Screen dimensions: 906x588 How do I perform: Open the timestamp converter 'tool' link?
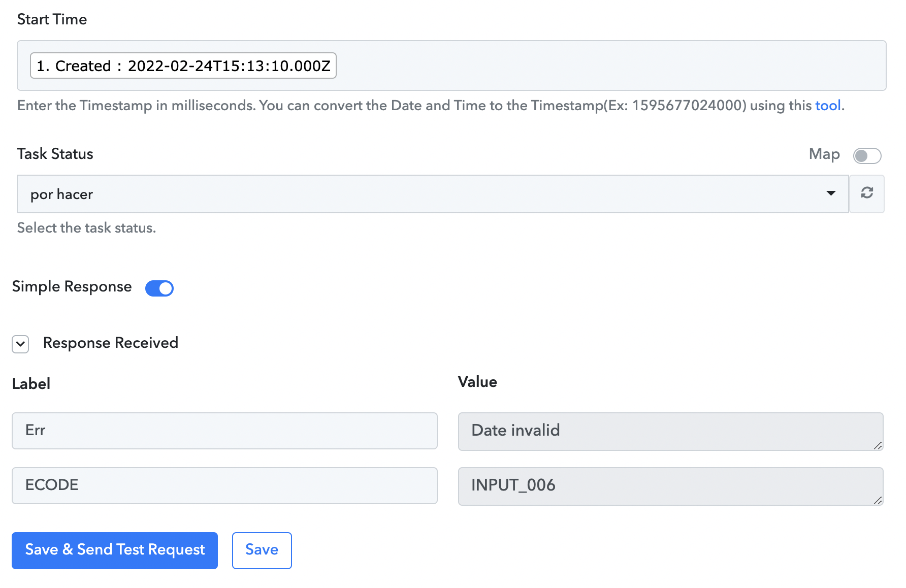(x=828, y=106)
